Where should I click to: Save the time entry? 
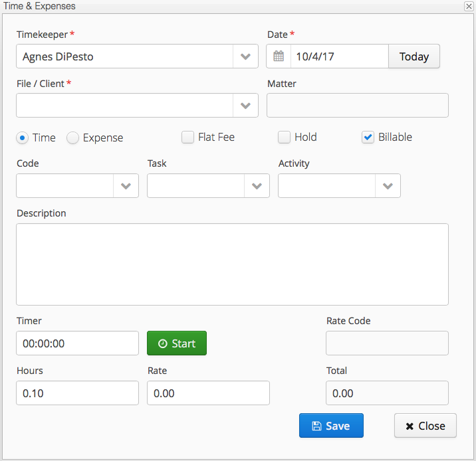pos(331,426)
